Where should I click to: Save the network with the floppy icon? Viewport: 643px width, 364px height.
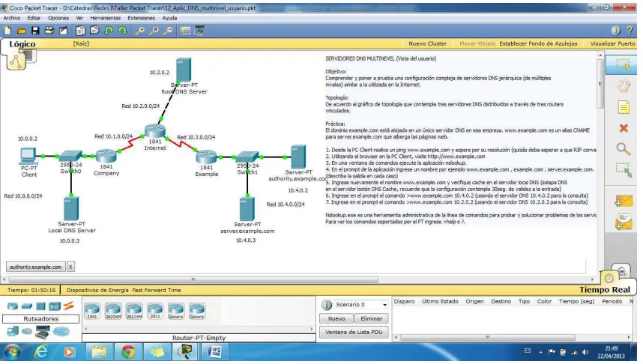35,31
